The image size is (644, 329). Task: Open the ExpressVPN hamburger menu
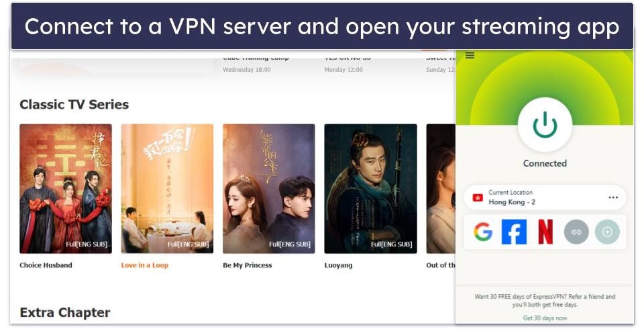[x=470, y=56]
